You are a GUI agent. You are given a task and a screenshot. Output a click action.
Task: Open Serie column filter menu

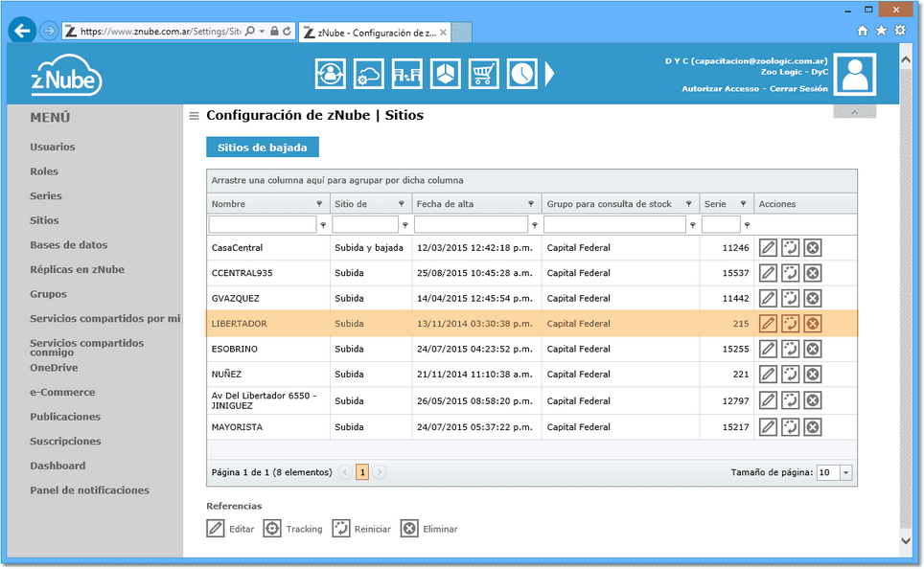[x=743, y=204]
